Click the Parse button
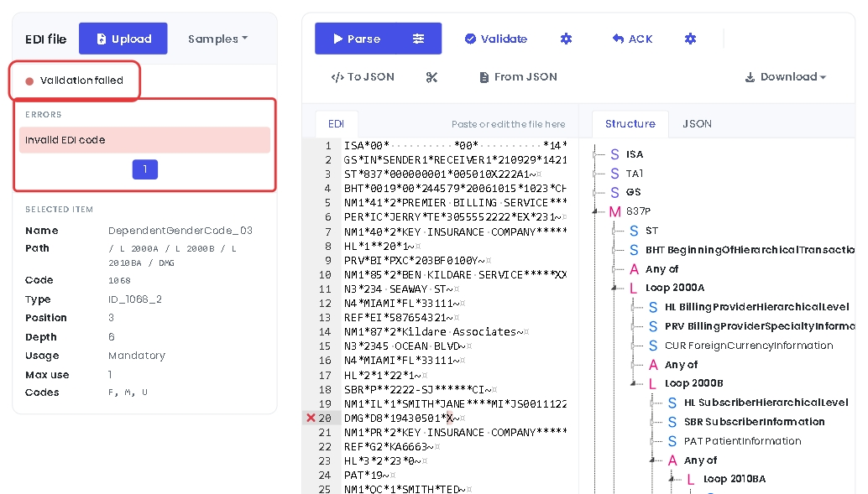 (356, 39)
